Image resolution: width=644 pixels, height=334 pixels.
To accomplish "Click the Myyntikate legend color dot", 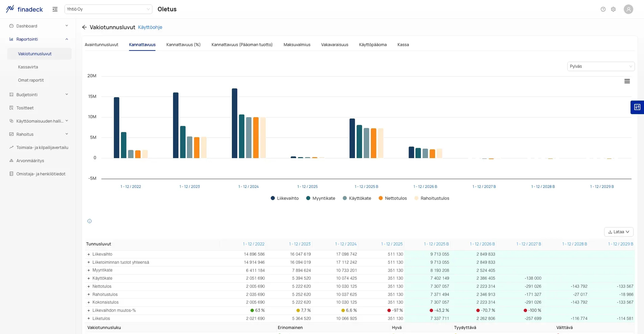I will [308, 198].
